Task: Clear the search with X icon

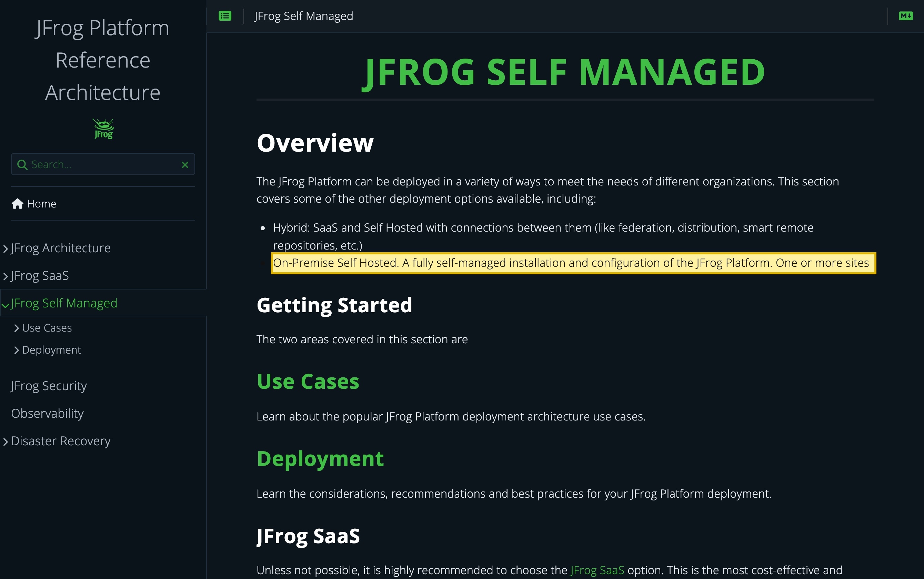Action: click(185, 165)
